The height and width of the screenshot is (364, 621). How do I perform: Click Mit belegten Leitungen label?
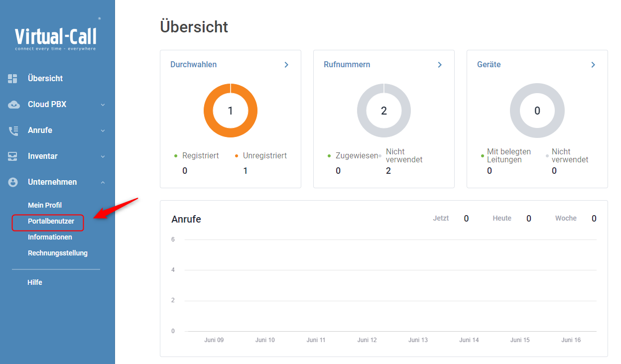[x=509, y=156]
